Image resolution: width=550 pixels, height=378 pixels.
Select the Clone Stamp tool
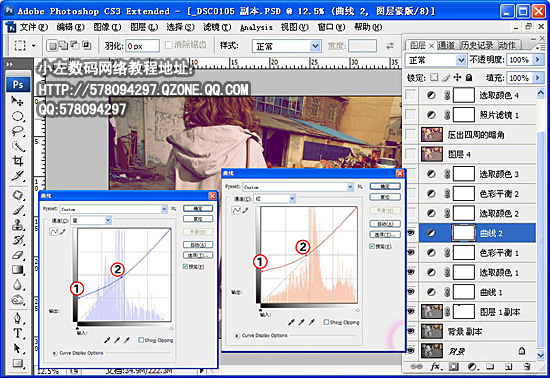coord(18,225)
